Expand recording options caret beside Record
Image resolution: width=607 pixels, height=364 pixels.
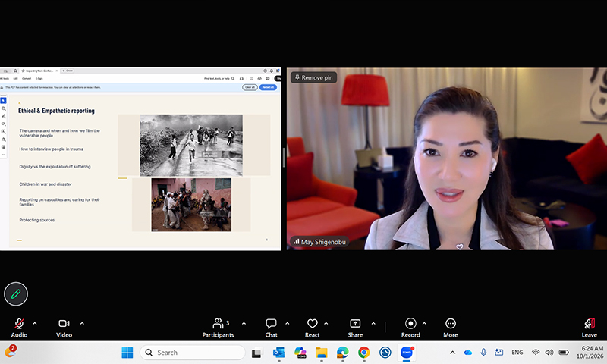424,323
